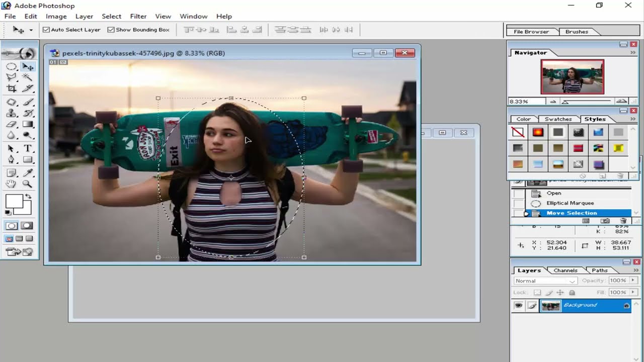Select the Dodge tool
Screen dimensions: 644x362
[28, 135]
